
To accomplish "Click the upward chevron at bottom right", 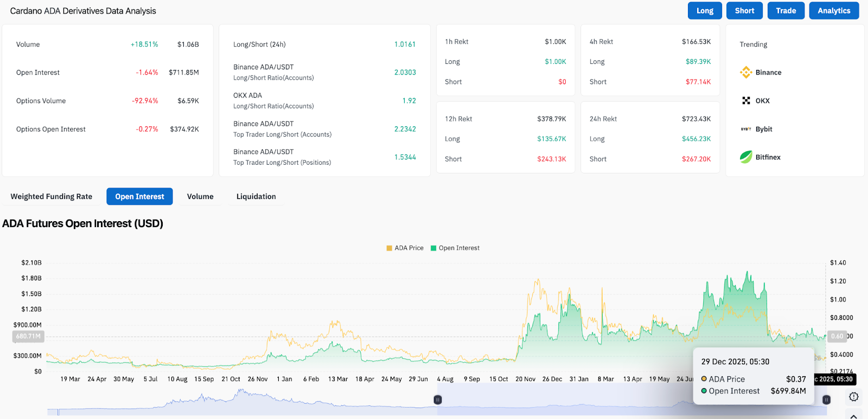I will (853, 416).
